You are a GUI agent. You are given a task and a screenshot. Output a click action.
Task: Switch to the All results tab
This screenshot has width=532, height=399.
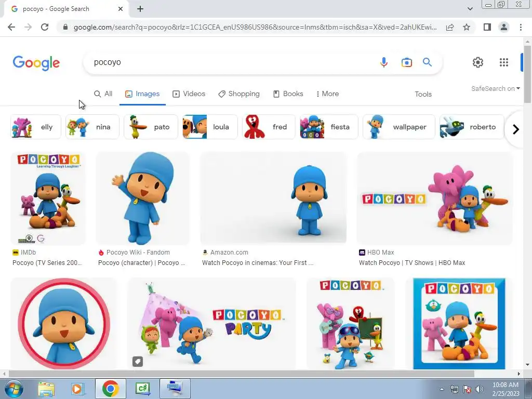pyautogui.click(x=103, y=94)
